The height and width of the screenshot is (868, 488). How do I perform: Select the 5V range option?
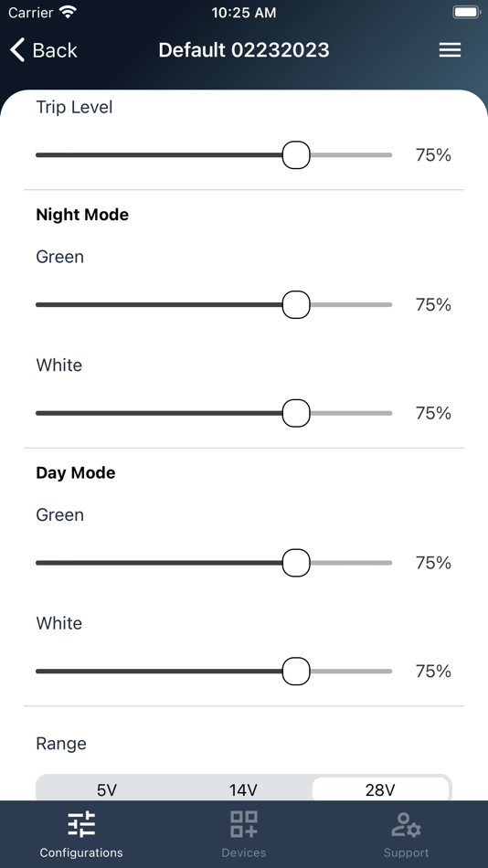coord(107,789)
